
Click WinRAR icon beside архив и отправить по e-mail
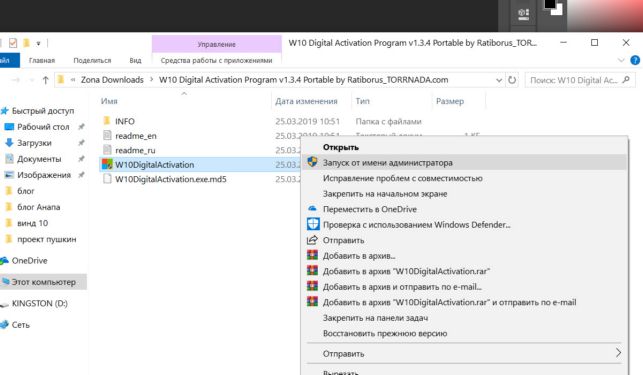312,286
